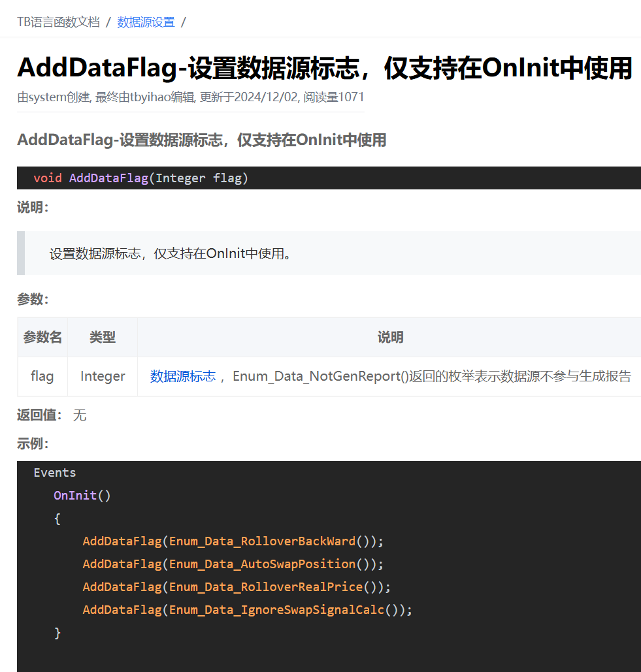This screenshot has height=672, width=641.
Task: Click the TB语言函数文档 breadcrumb
Action: click(x=58, y=22)
